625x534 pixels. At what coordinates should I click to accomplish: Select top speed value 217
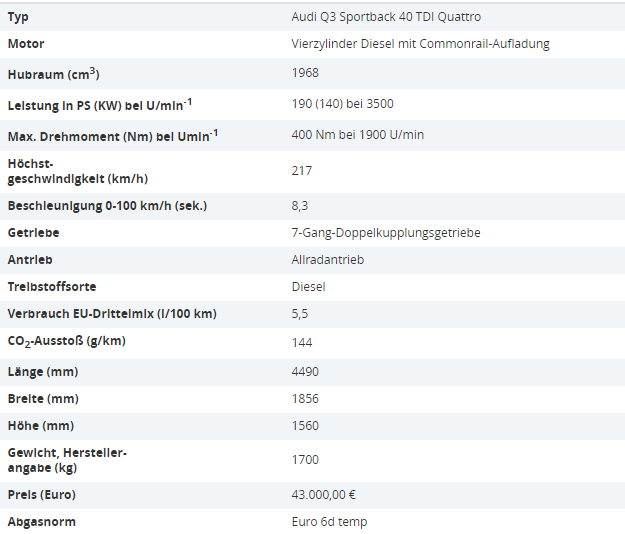(302, 171)
